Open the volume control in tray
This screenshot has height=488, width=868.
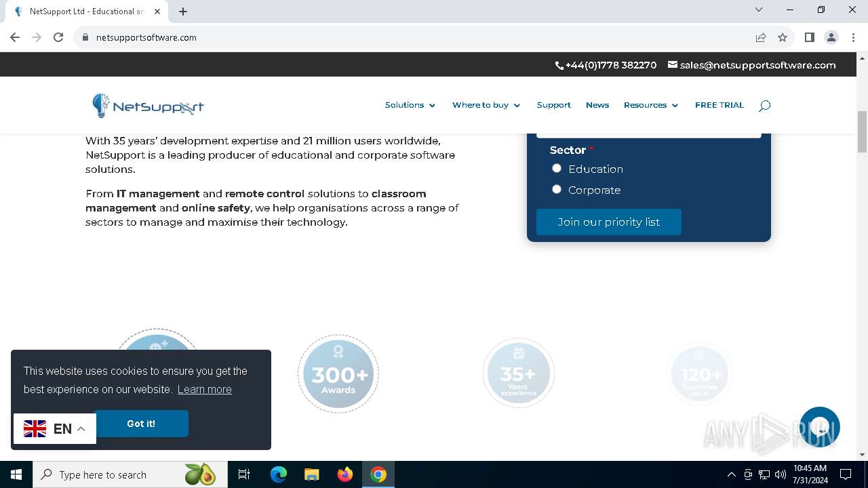click(780, 474)
